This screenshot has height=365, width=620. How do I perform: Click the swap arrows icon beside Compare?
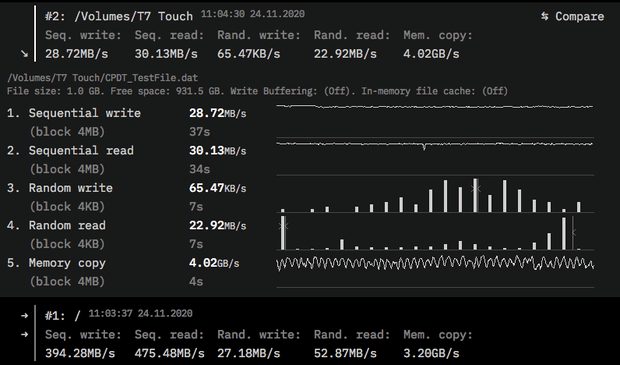[545, 16]
